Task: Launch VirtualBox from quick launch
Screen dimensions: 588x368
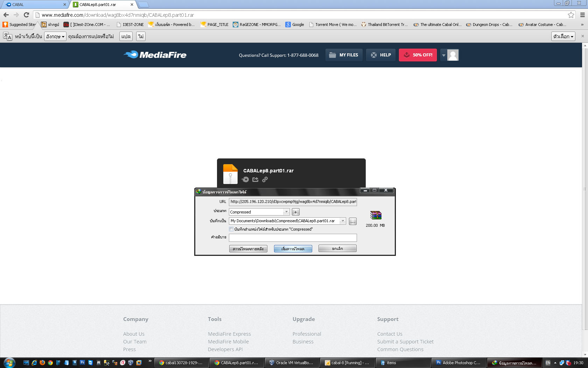Action: click(x=131, y=363)
